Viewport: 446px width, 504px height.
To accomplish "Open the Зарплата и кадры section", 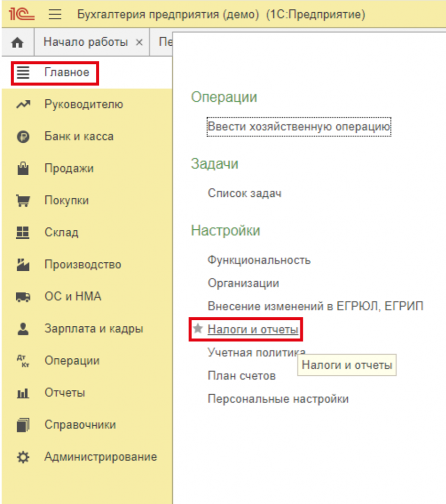I will pyautogui.click(x=93, y=329).
